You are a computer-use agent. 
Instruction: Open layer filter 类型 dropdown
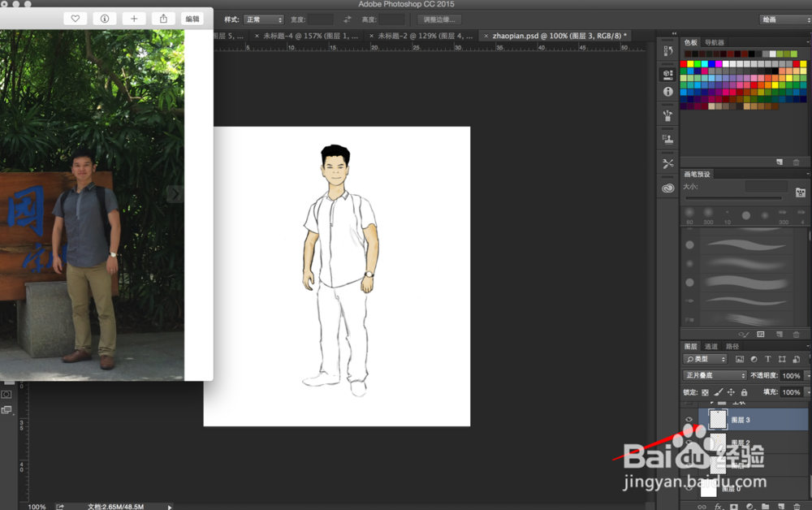(706, 359)
